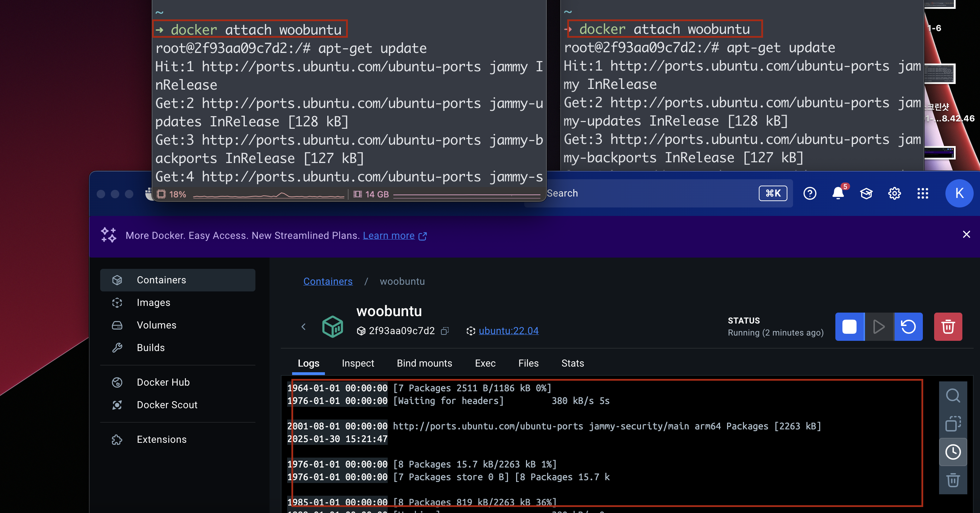Search the logs with the magnifier icon
The image size is (980, 513).
(x=953, y=396)
